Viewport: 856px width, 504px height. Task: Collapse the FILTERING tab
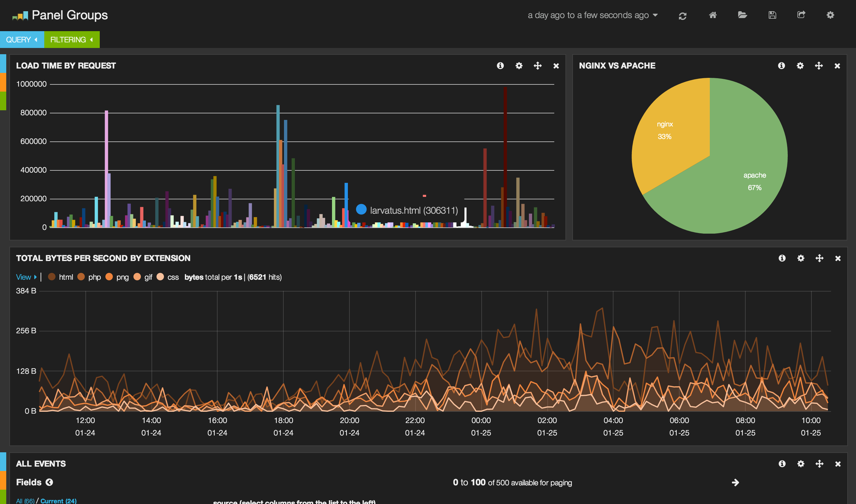click(71, 40)
